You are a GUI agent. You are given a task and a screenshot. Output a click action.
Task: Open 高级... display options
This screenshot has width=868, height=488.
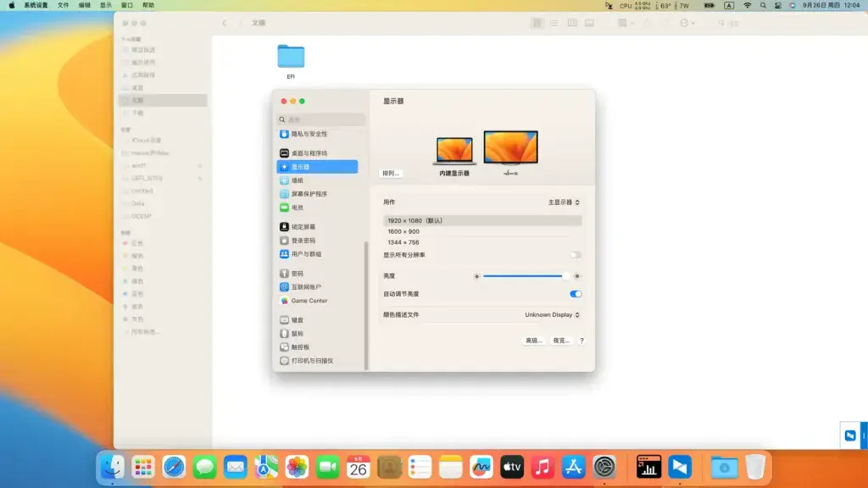click(534, 341)
